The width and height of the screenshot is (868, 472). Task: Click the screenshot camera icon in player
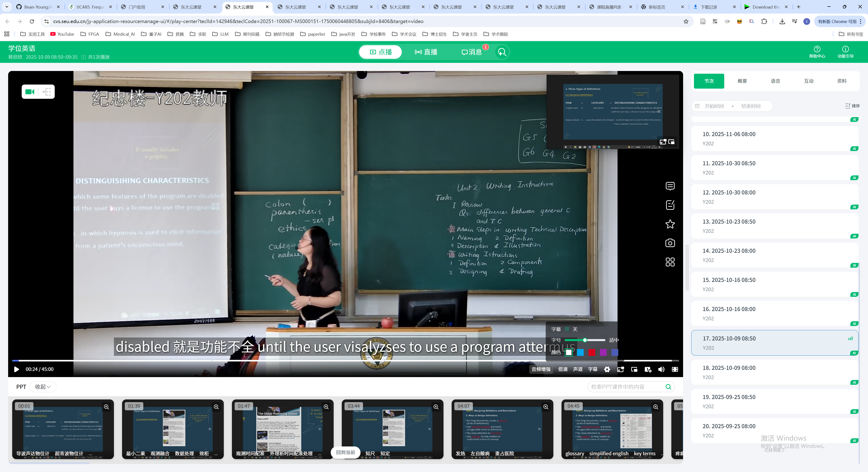(x=670, y=243)
